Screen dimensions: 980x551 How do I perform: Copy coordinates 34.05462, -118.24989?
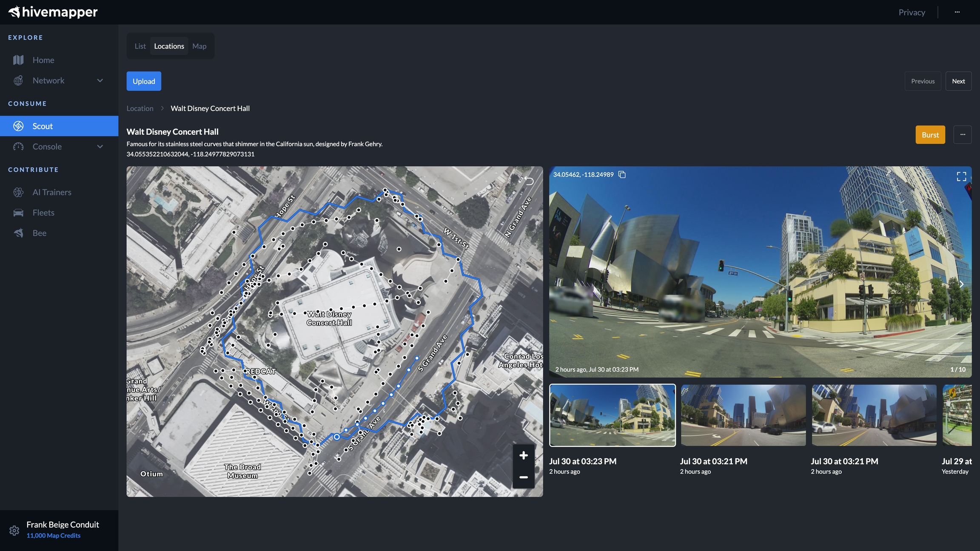point(622,175)
